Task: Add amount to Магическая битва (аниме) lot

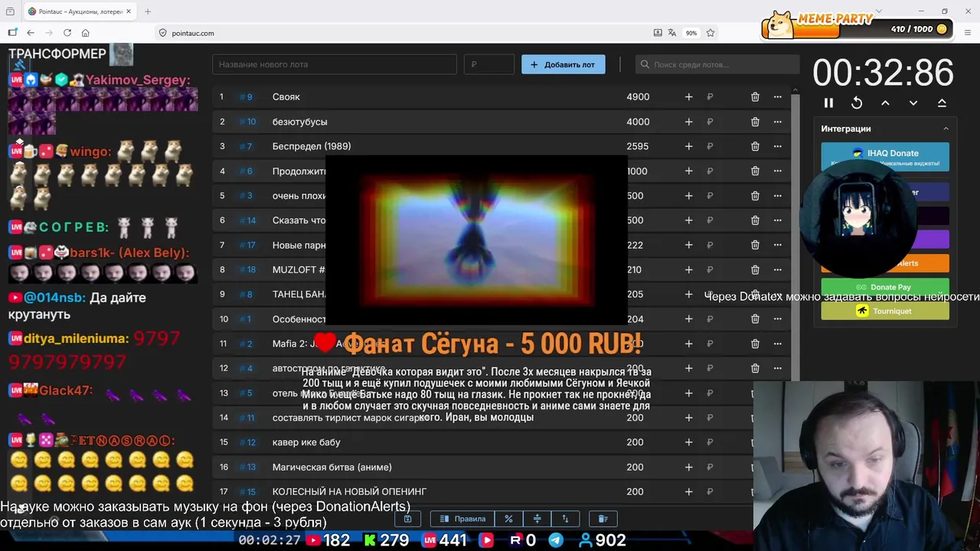Action: pyautogui.click(x=688, y=467)
